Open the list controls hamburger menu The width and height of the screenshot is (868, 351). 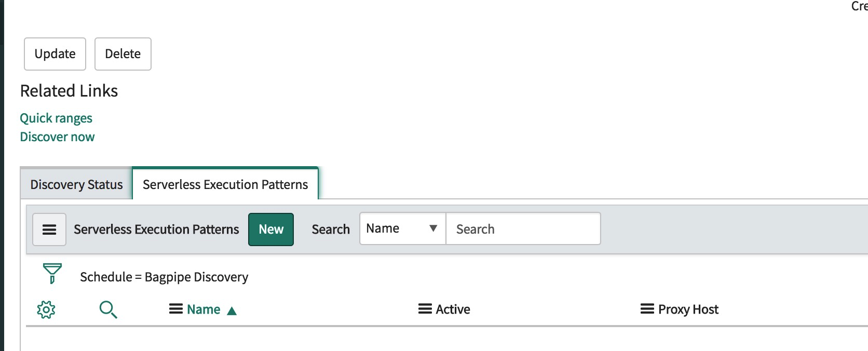(x=49, y=230)
